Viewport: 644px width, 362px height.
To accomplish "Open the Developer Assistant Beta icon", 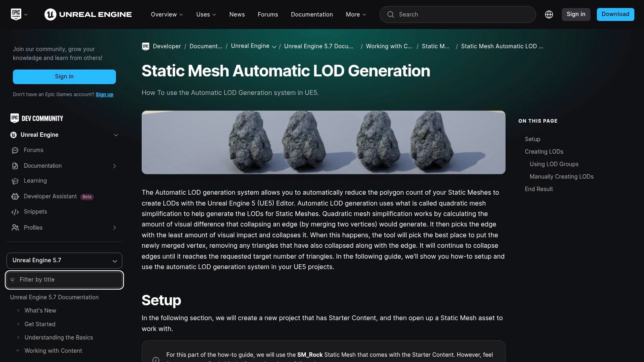I will point(15,196).
